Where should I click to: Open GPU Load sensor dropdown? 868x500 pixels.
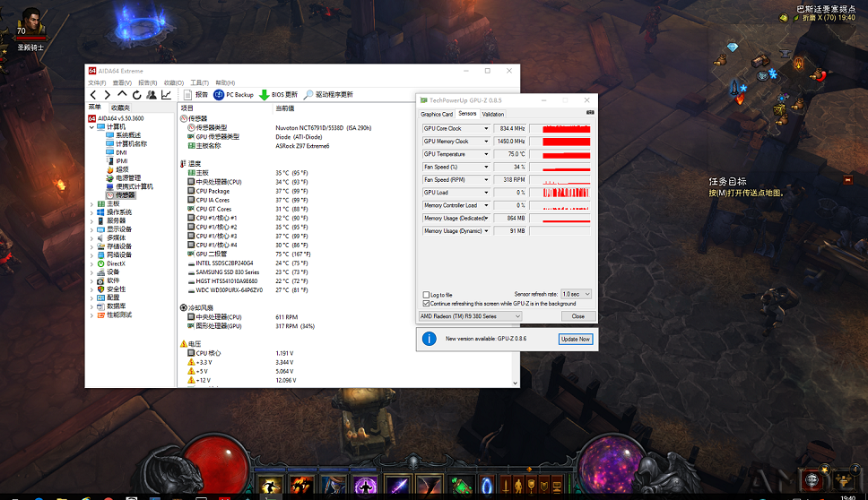click(x=486, y=193)
